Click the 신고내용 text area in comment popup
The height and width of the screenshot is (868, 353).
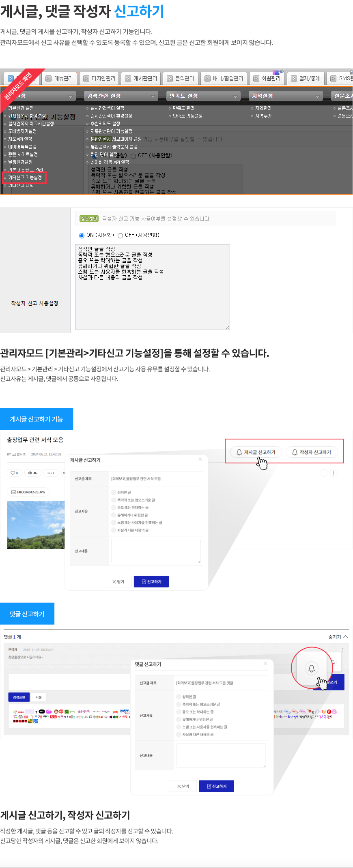[221, 755]
